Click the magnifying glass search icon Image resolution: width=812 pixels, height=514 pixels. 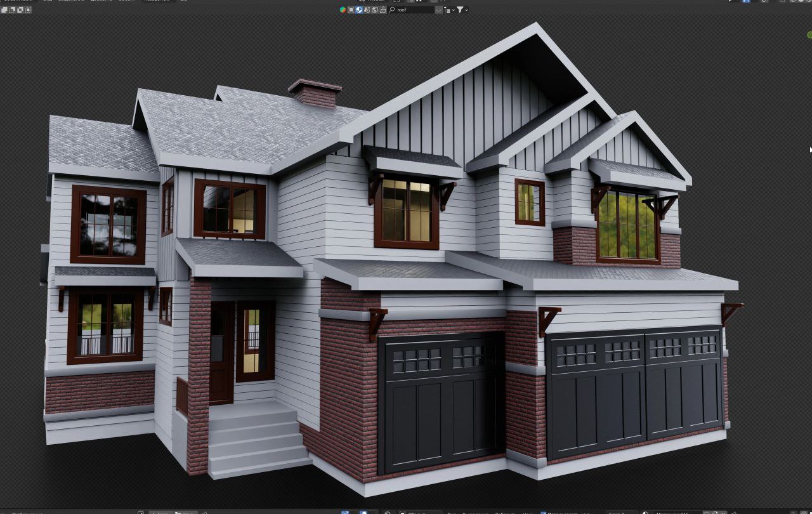392,10
